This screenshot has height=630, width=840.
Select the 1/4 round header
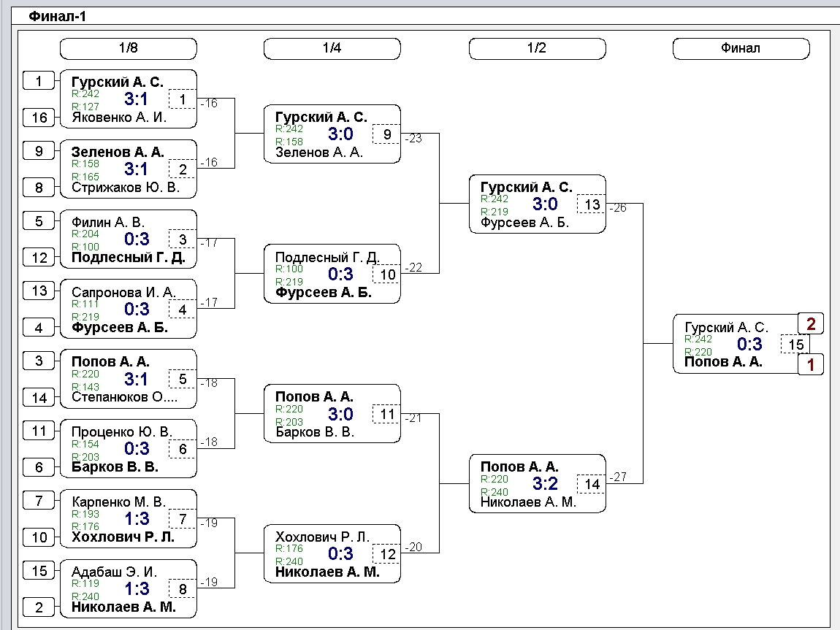tap(332, 49)
